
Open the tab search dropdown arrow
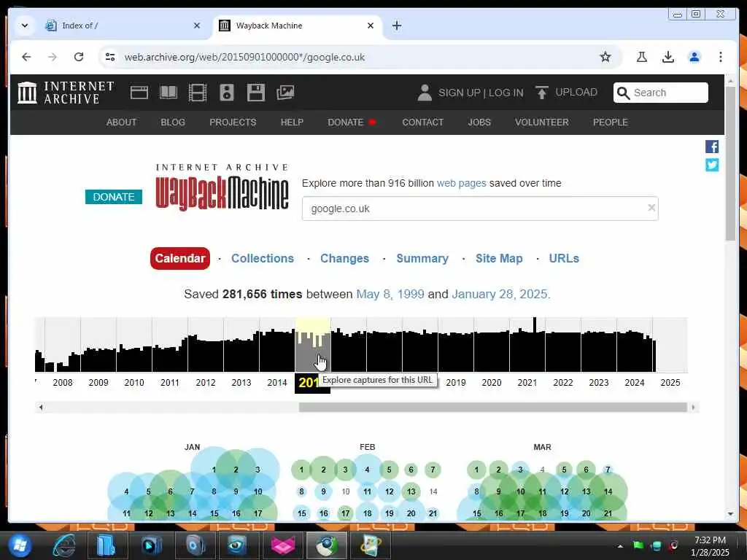coord(25,26)
